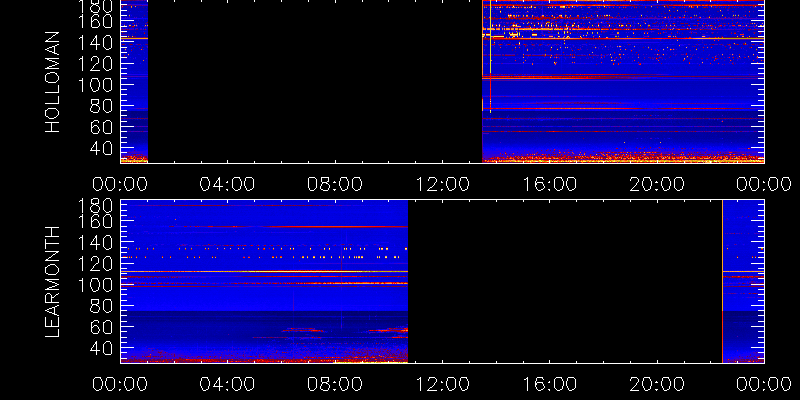
Task: Pick the 180 frequency tick on LEARMONTH axis
Action: [95, 206]
